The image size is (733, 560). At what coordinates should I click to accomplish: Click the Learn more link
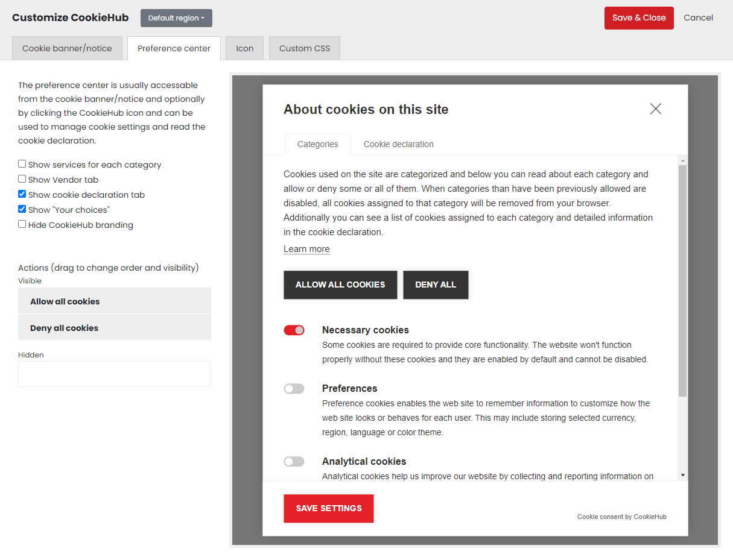point(306,248)
